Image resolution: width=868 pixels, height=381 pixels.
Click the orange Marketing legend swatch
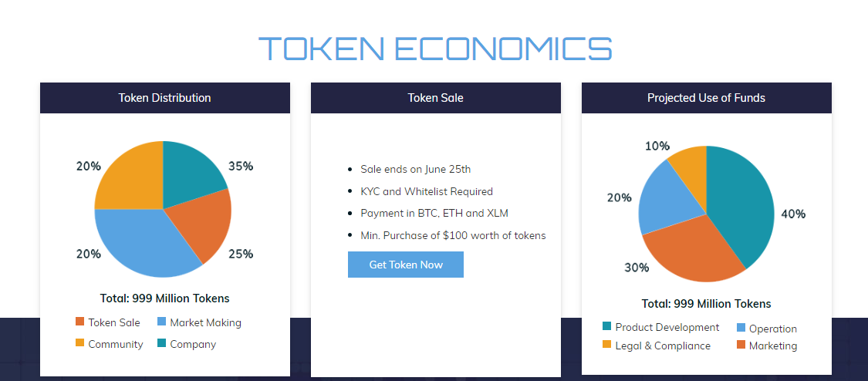(741, 345)
